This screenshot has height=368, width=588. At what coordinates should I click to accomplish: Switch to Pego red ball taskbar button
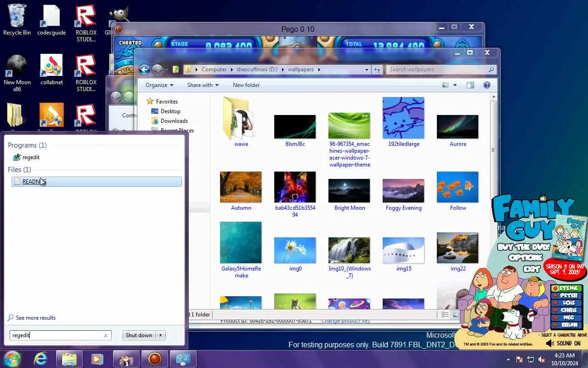[154, 359]
